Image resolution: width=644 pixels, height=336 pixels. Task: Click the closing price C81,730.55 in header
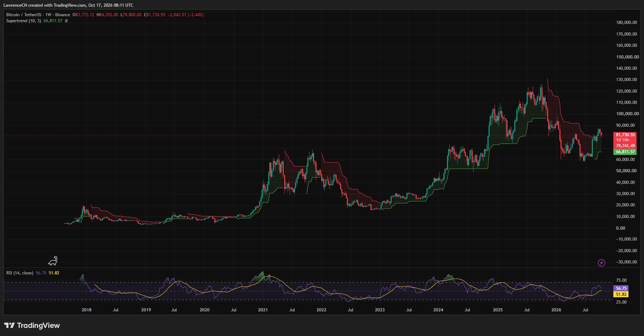tap(154, 15)
